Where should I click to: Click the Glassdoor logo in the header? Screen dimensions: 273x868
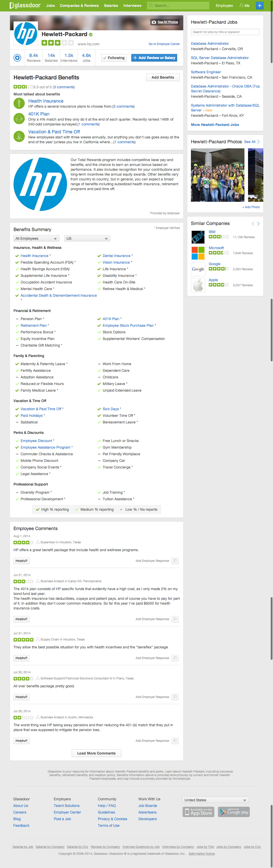click(x=25, y=5)
